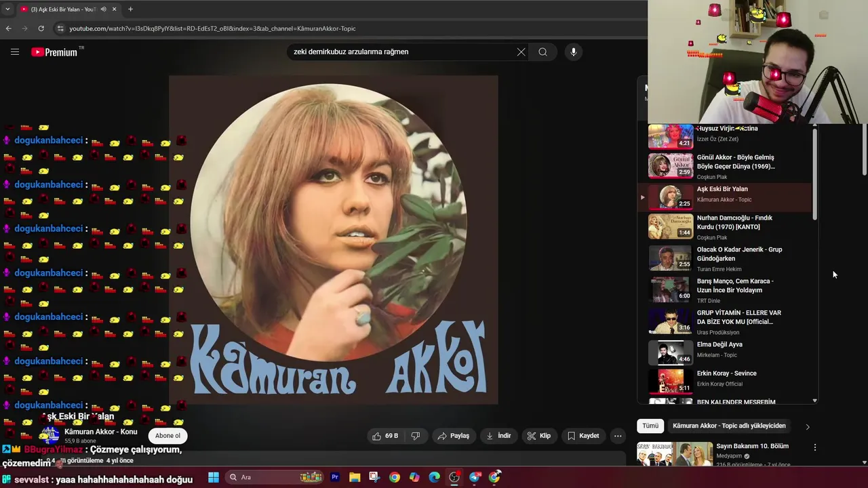
Task: Open a new browser tab with plus icon
Action: (x=130, y=9)
